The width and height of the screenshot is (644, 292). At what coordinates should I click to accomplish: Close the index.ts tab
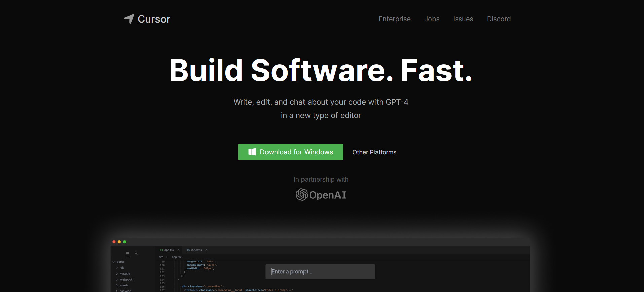coord(206,250)
